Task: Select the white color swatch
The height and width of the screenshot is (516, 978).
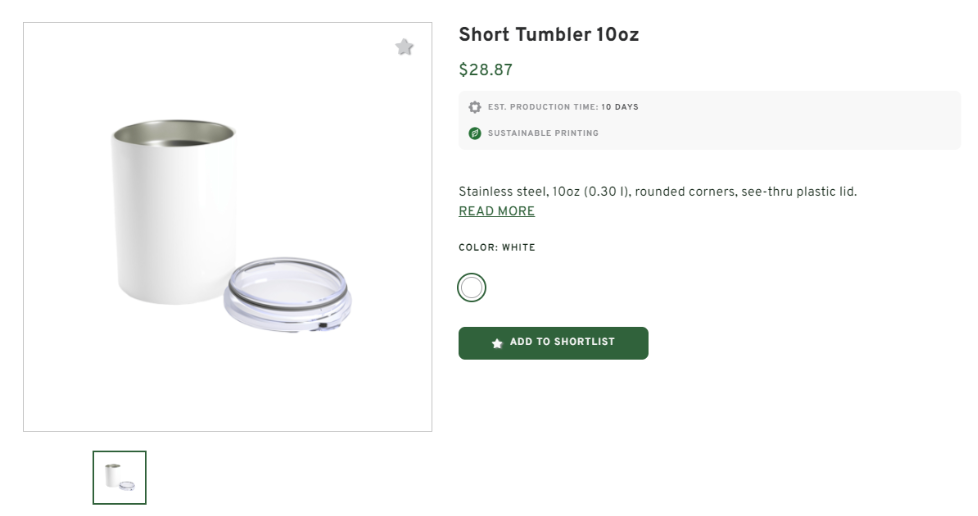Action: [472, 288]
